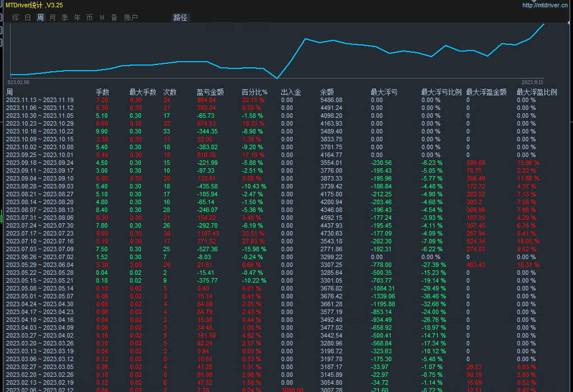The height and width of the screenshot is (392, 573).
Task: Select the 日 daily statistics tab
Action: point(27,17)
